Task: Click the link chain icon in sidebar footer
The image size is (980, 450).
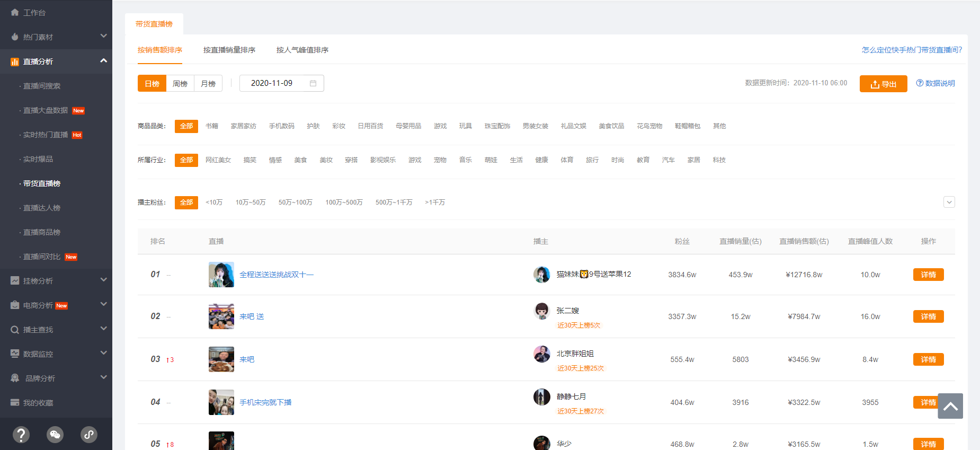Action: [89, 435]
